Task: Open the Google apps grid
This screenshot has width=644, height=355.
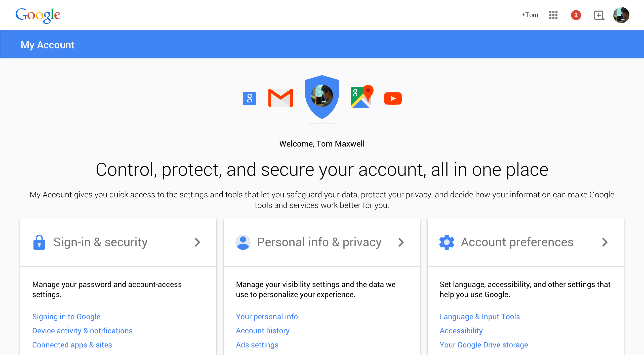Action: tap(553, 15)
